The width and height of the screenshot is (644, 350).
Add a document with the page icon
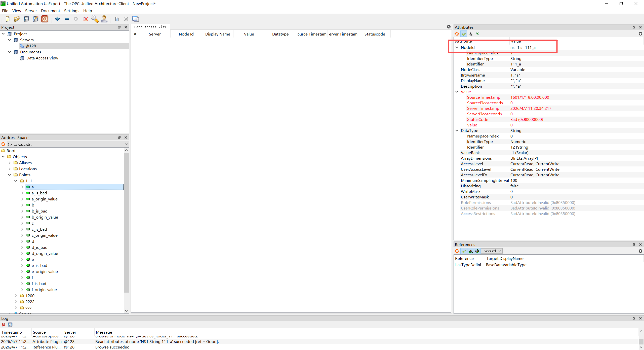(x=117, y=19)
